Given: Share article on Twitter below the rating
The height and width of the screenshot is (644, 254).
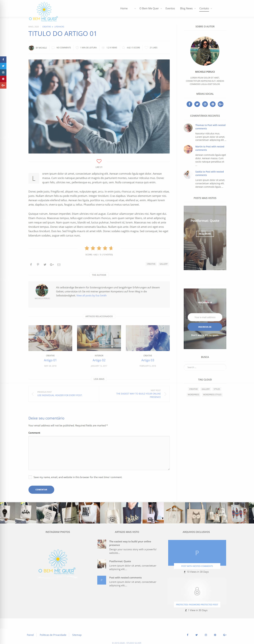Looking at the screenshot, I should (45, 264).
